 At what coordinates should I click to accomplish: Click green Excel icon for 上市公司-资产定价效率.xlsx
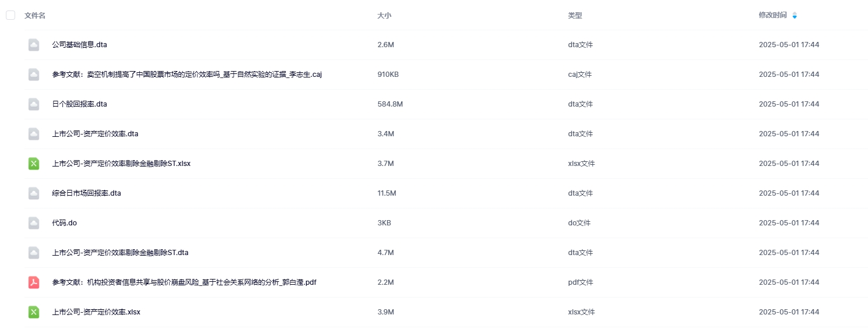(34, 312)
